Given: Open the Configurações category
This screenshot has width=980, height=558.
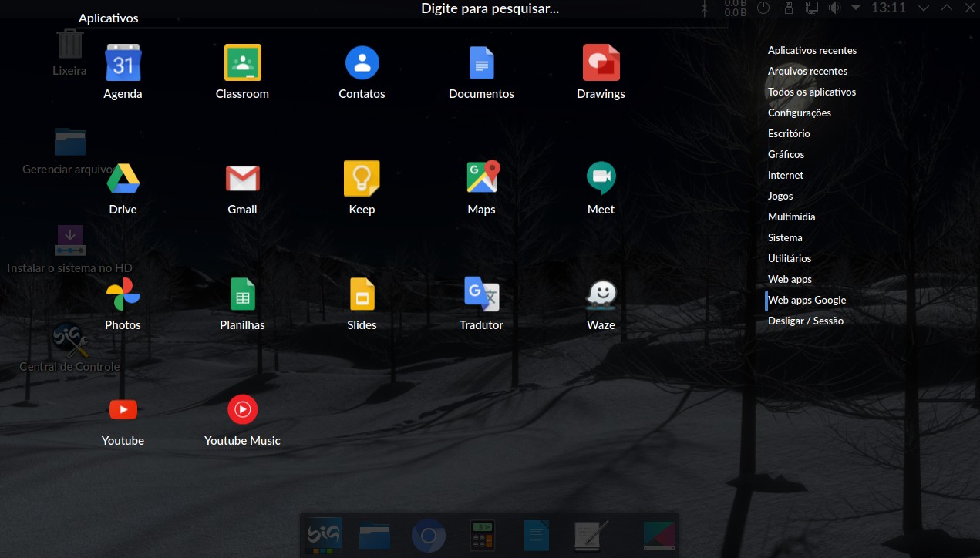Looking at the screenshot, I should [800, 113].
